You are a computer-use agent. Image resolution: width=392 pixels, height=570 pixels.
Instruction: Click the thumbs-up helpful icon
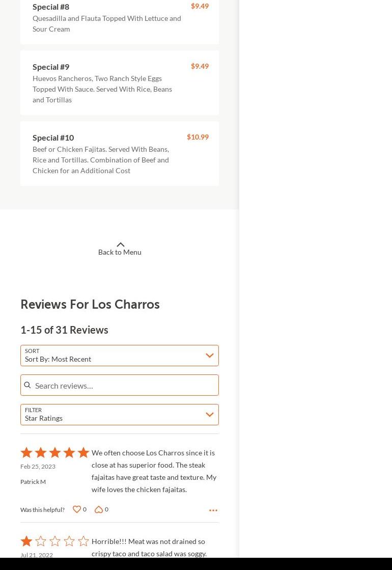(77, 509)
